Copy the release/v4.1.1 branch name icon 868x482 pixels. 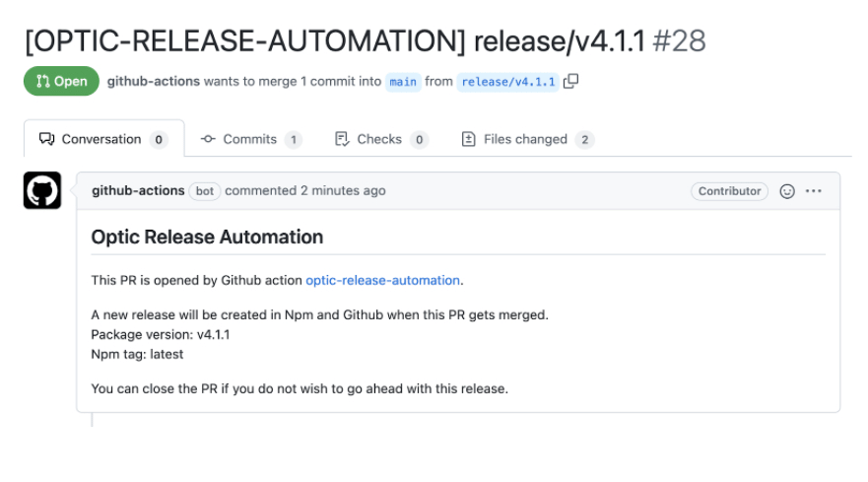570,81
